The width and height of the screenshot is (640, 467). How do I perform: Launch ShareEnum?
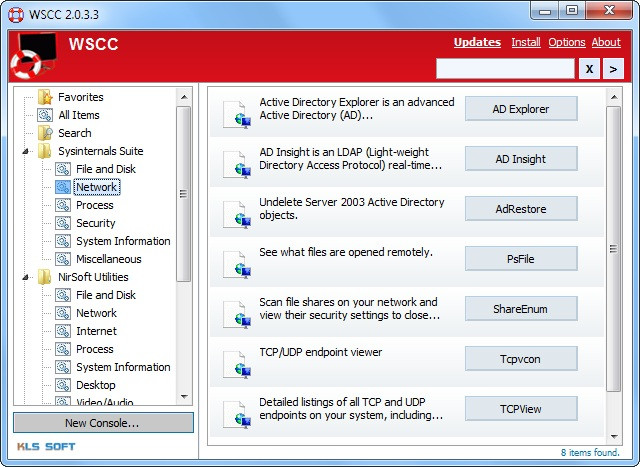pyautogui.click(x=521, y=309)
